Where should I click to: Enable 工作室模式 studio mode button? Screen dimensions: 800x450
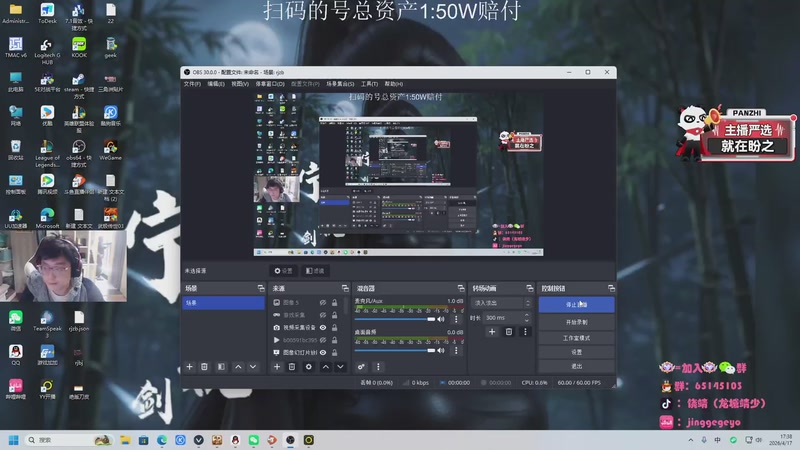point(577,338)
